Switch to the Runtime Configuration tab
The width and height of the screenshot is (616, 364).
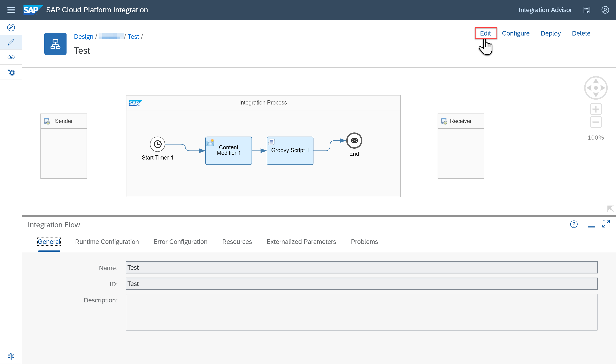pos(107,242)
